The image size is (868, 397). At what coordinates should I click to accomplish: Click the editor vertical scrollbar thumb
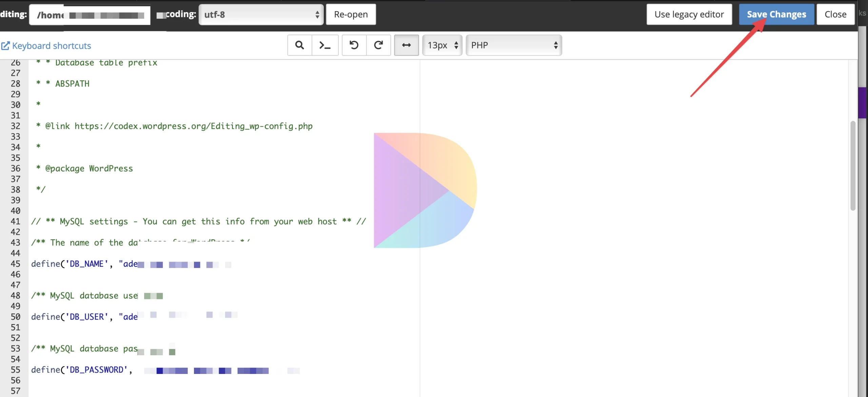coord(853,166)
